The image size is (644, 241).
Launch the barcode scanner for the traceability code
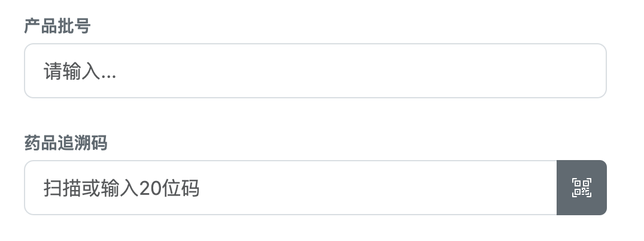tap(581, 188)
